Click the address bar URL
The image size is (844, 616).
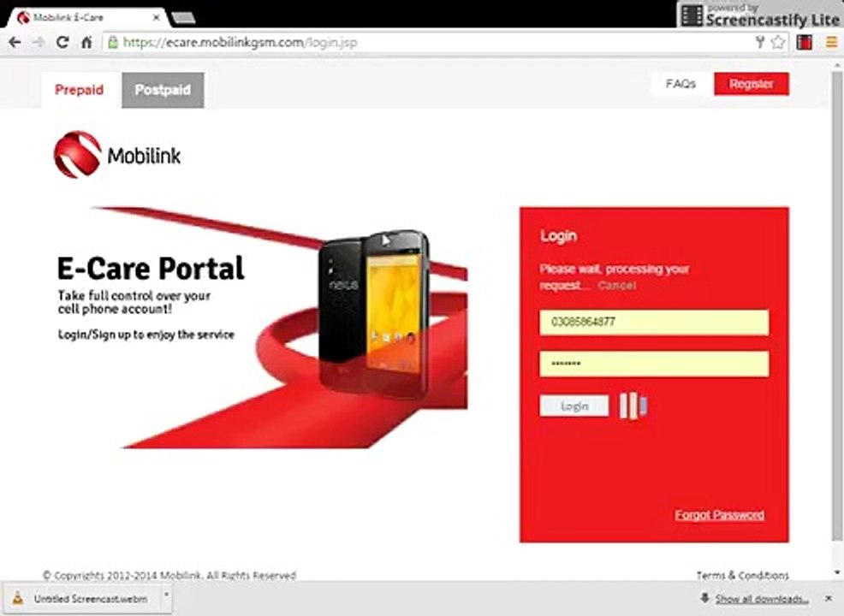click(240, 43)
